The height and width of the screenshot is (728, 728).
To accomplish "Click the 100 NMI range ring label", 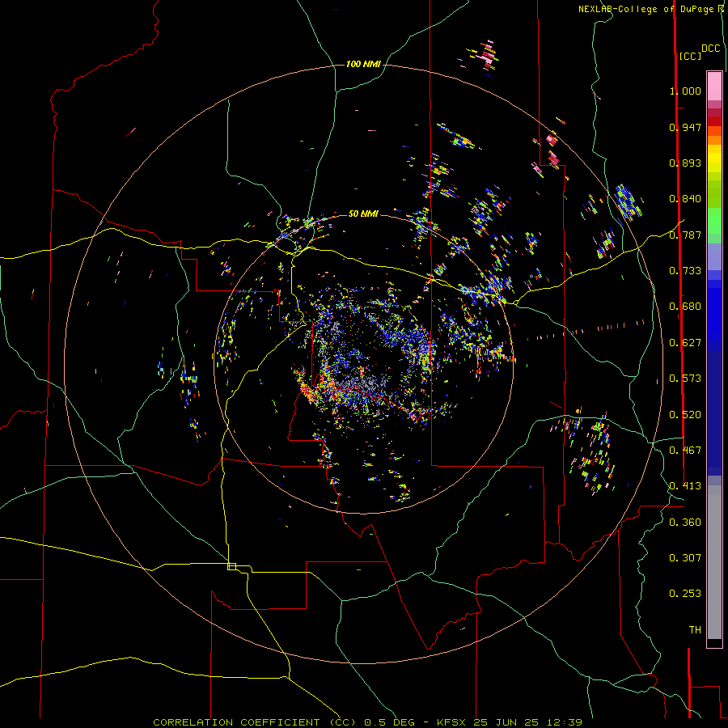I will point(363,64).
